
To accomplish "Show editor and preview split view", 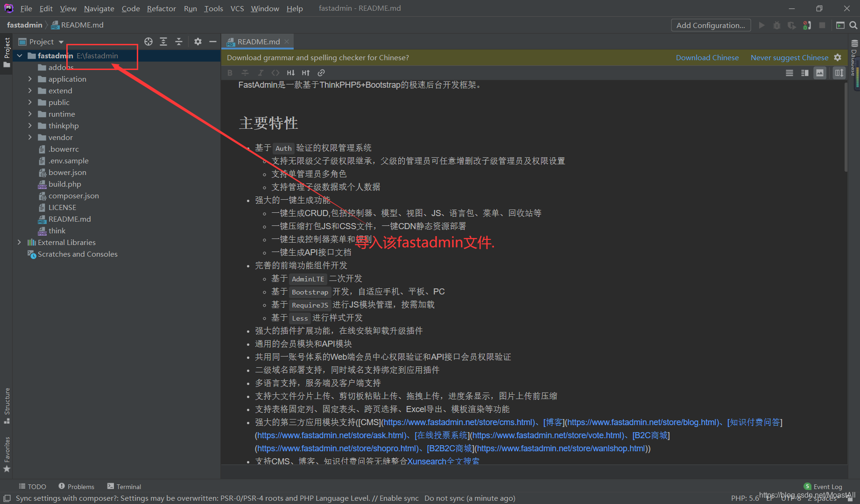I will click(x=805, y=73).
